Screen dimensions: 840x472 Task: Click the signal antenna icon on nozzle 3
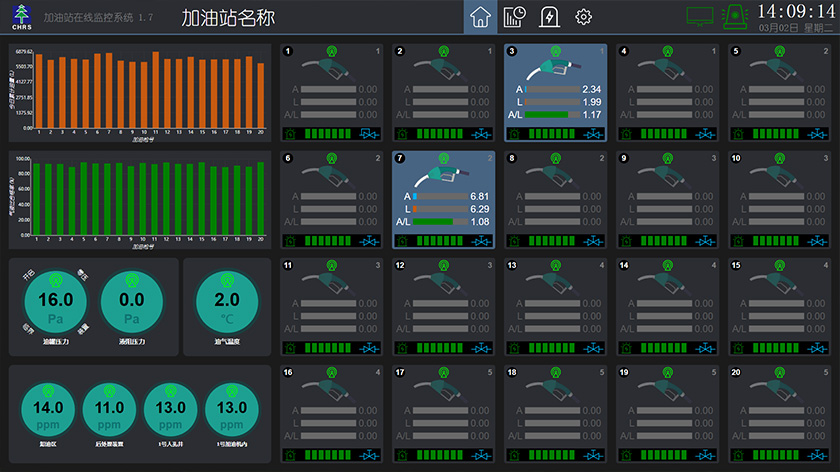pyautogui.click(x=555, y=50)
